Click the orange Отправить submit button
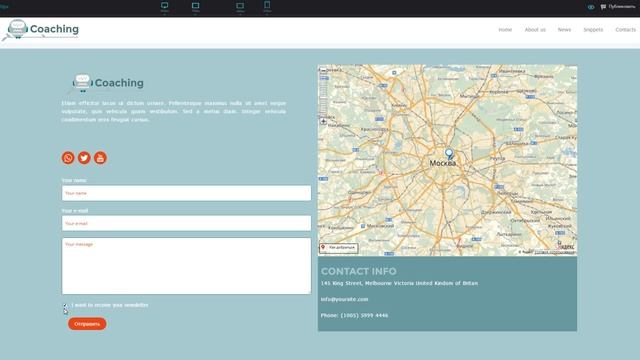Image resolution: width=640 pixels, height=360 pixels. (87, 324)
